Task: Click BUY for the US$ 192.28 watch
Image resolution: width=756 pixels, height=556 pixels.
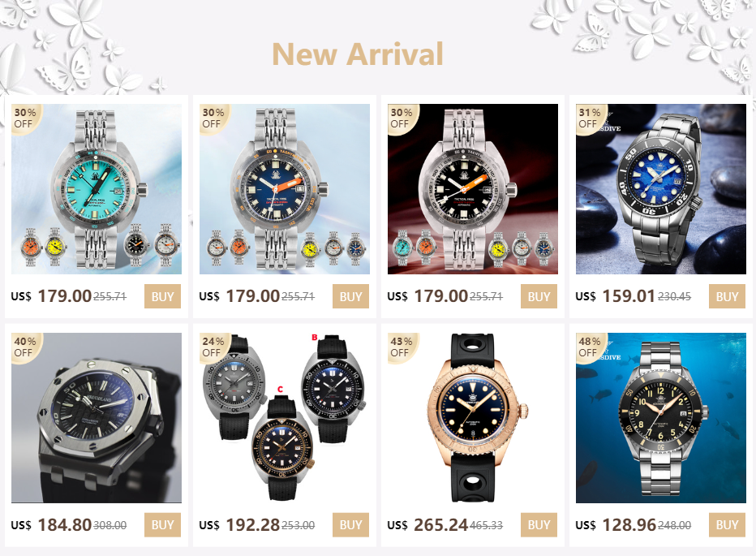Action: 350,524
